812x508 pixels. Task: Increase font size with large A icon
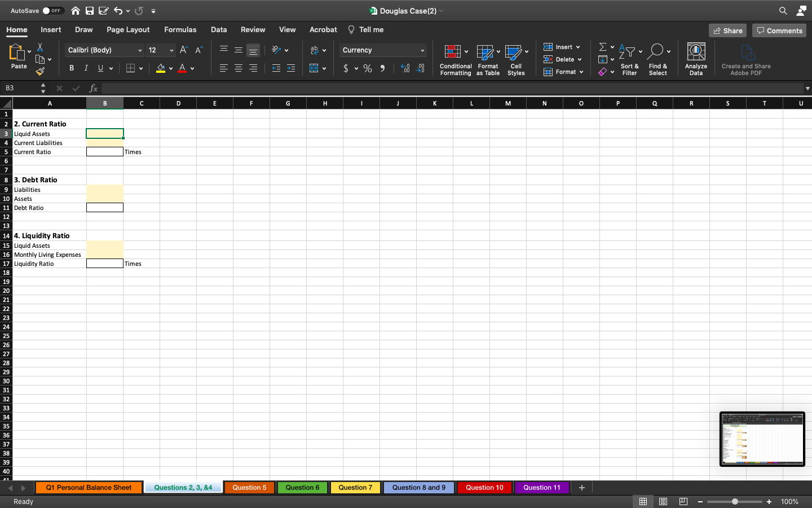(x=183, y=50)
